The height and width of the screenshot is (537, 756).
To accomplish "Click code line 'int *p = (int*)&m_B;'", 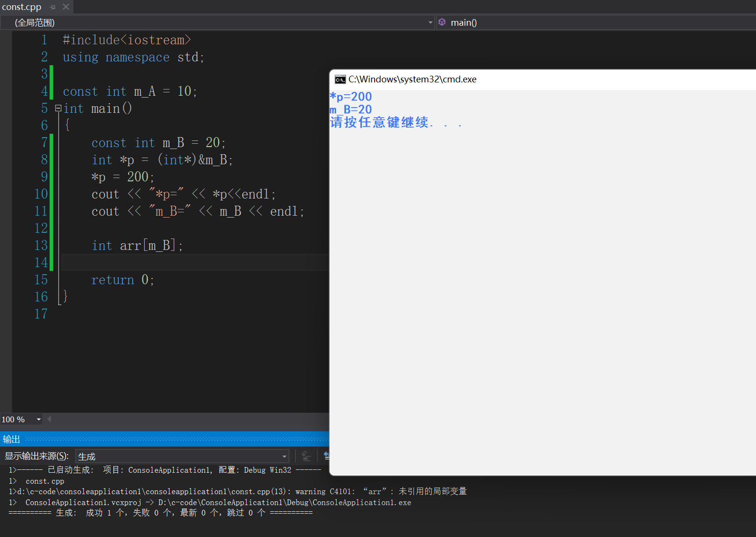I will 162,160.
